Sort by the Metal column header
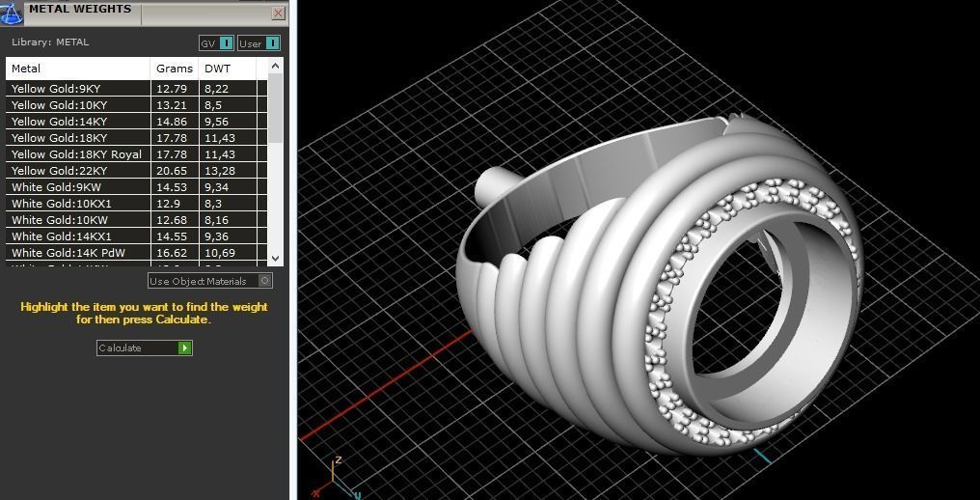Screen dimensions: 980x500 [x=78, y=69]
